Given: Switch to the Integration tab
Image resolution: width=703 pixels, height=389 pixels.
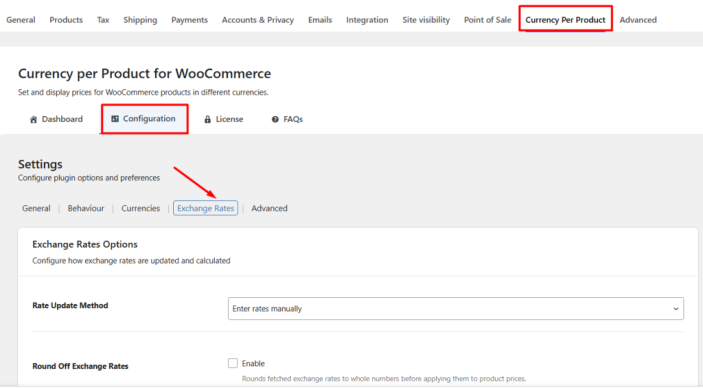Looking at the screenshot, I should coord(367,20).
